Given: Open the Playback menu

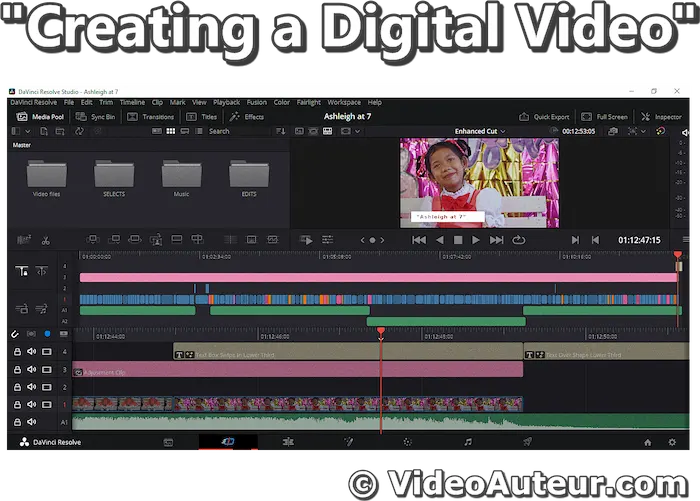Looking at the screenshot, I should click(x=226, y=102).
